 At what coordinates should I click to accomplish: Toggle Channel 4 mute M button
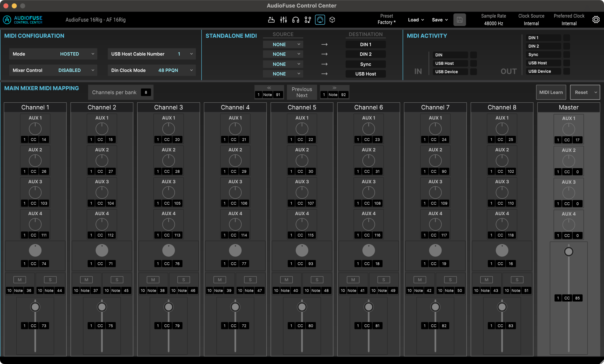tap(220, 280)
